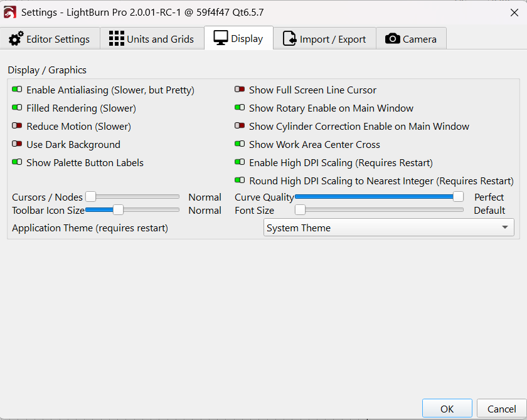Click the gear icon on Editor Settings tab
This screenshot has height=420, width=527.
point(16,39)
